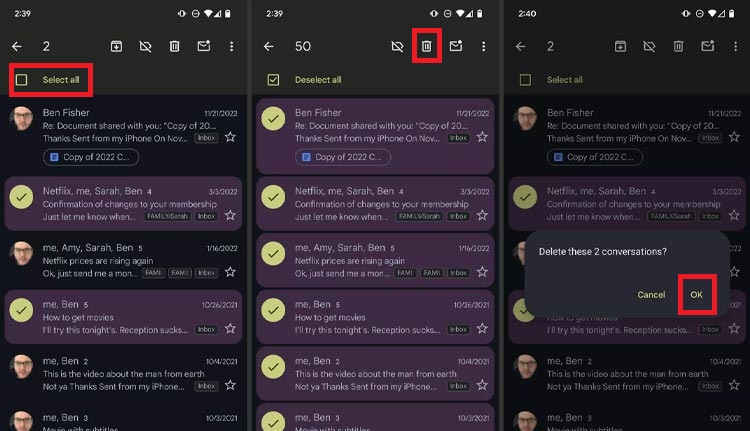Star the Netflix membership email in left screenshot
Screen dimensions: 750x431
click(x=230, y=215)
